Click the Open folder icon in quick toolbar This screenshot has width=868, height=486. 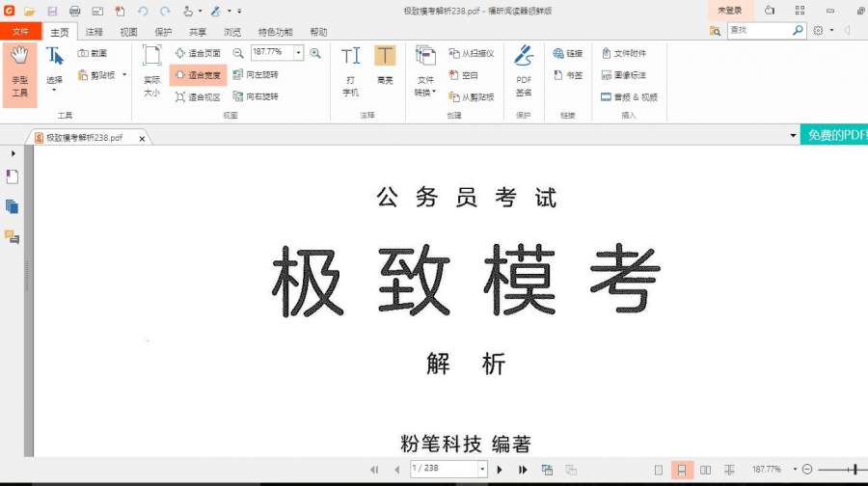coord(29,11)
